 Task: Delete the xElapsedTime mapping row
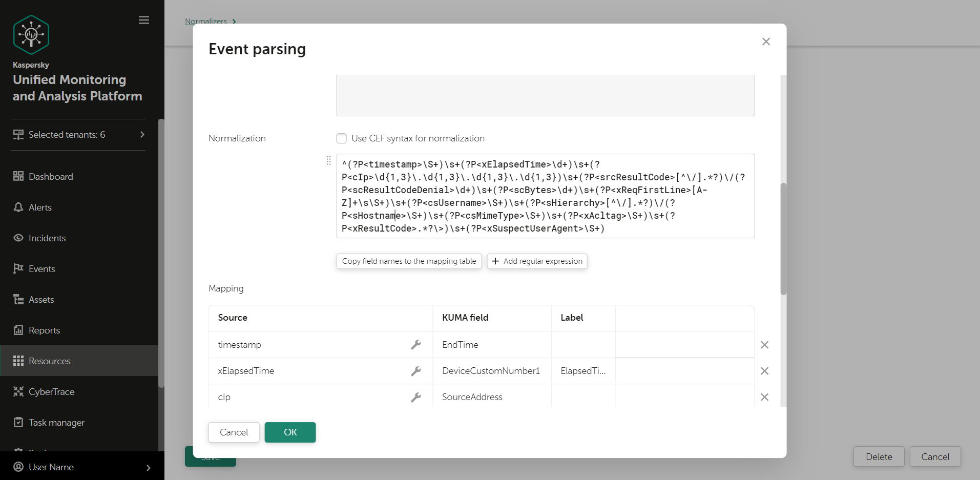764,371
